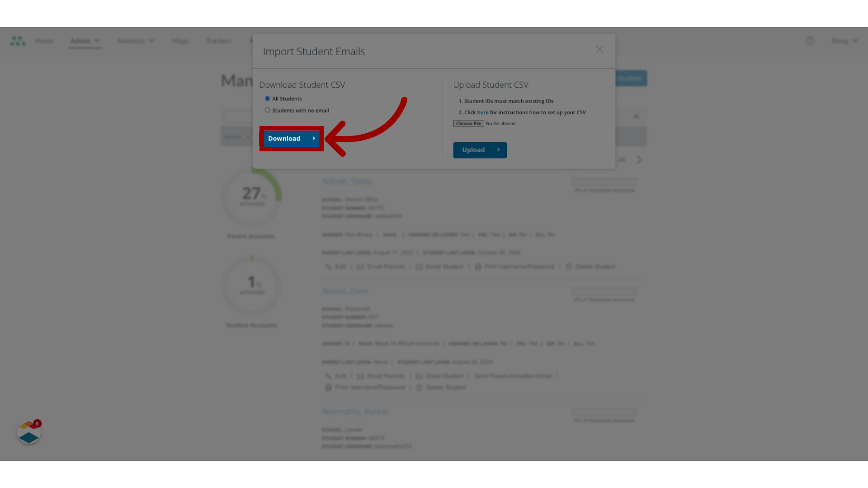The height and width of the screenshot is (488, 868).
Task: Select Students with no email option
Action: (x=267, y=110)
